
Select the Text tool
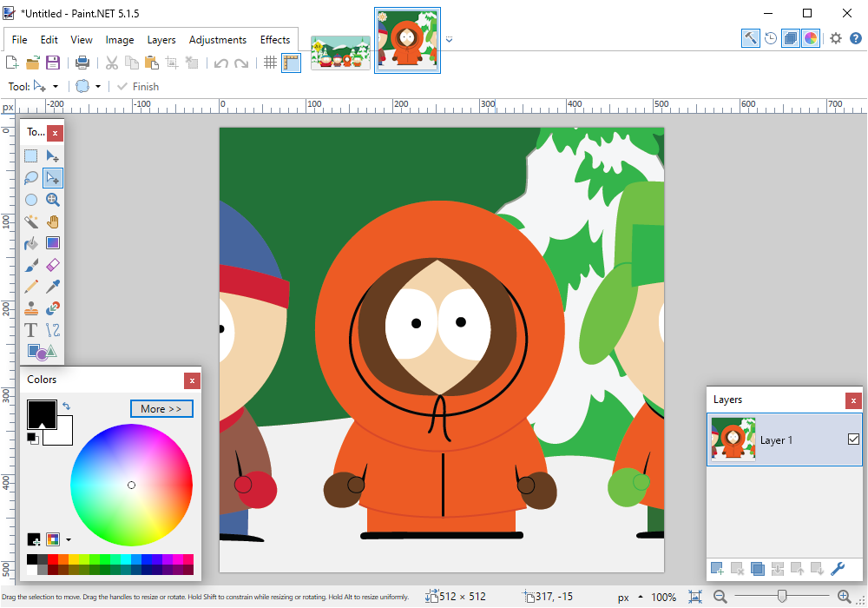31,330
